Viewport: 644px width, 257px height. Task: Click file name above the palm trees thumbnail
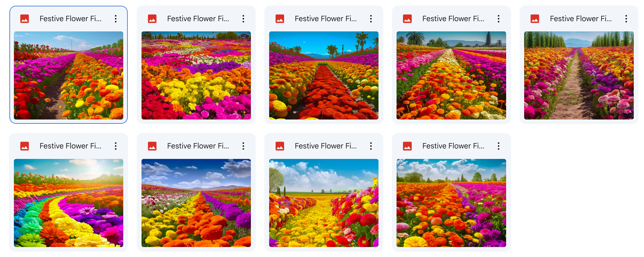[x=325, y=19]
